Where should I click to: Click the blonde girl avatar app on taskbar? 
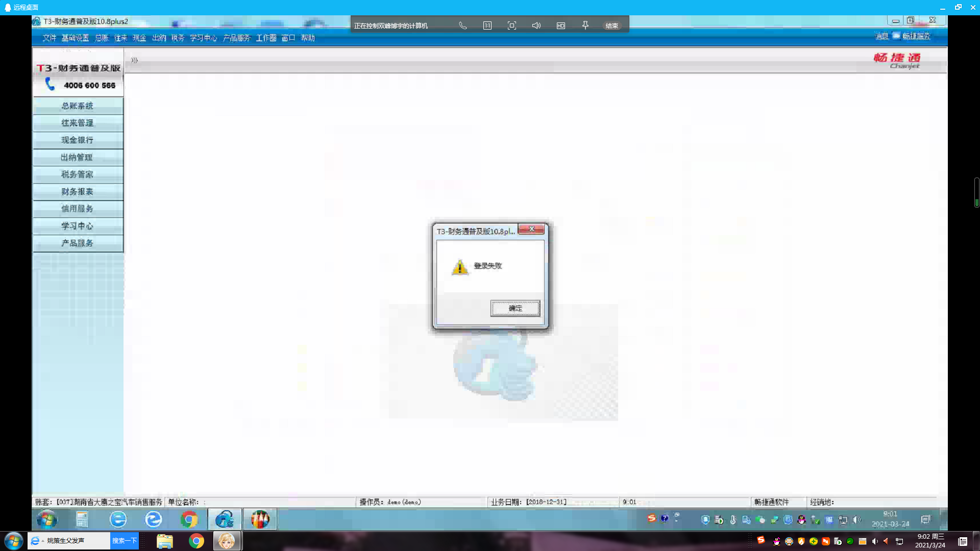(227, 541)
